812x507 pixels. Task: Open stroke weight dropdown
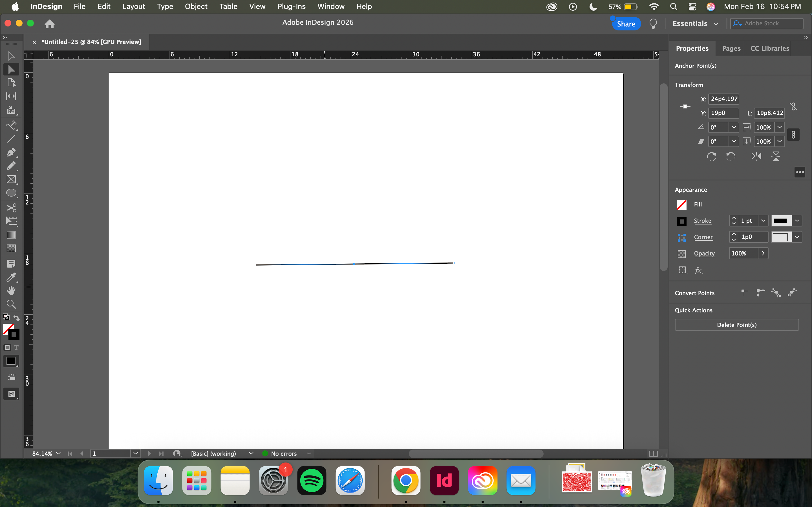click(x=763, y=221)
